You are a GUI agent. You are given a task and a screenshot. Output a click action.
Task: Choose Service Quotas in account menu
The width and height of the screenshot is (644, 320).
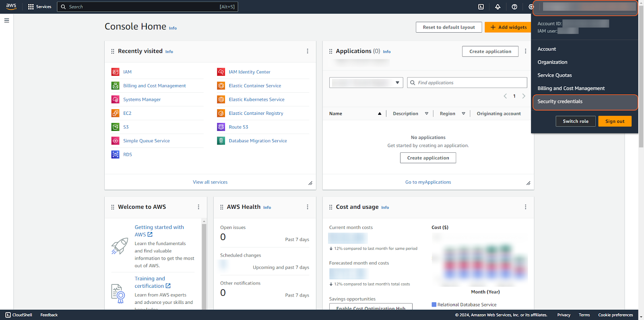[555, 75]
